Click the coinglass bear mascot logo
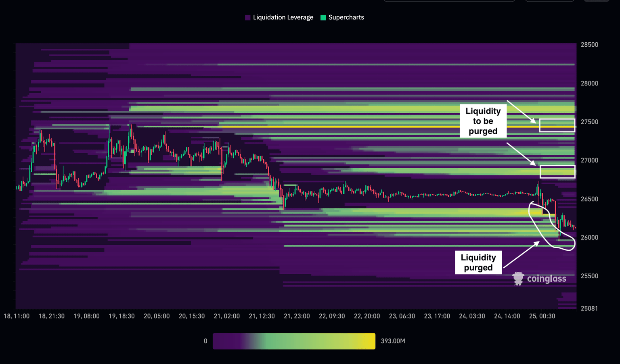Screen dimensions: 620x364 point(517,278)
